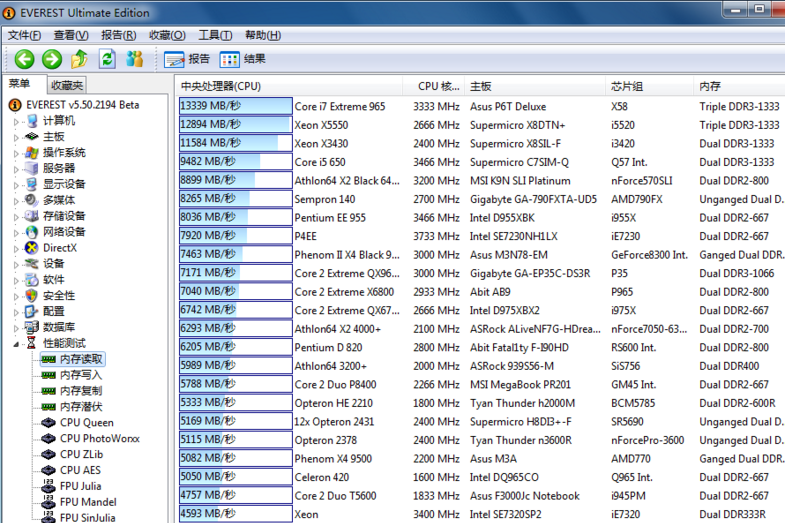Select the 性能测试 hourglass icon

[x=32, y=343]
